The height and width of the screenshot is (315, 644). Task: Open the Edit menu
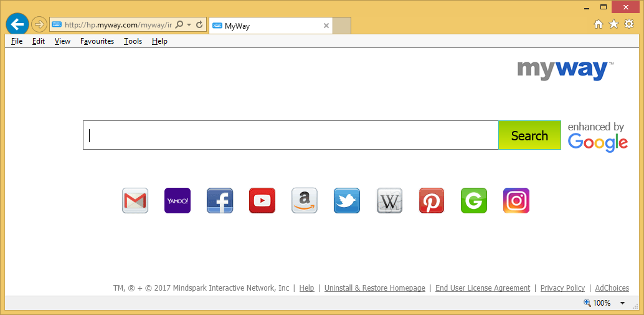(39, 41)
